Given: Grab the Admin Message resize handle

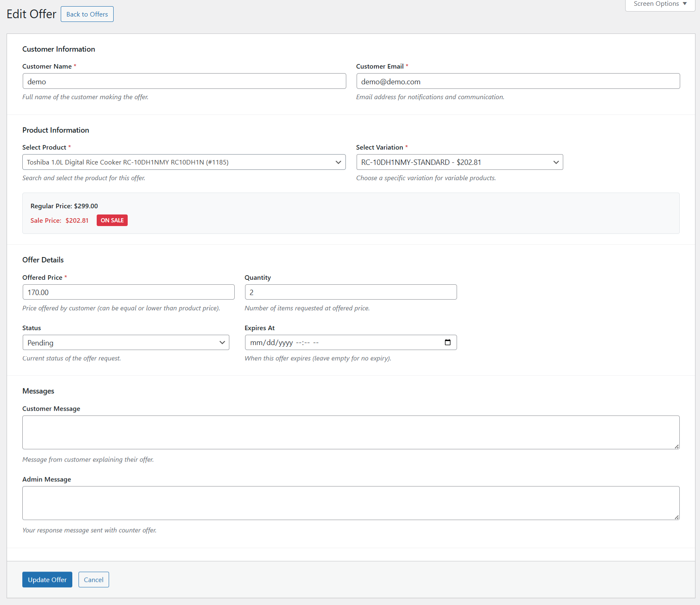Looking at the screenshot, I should pos(676,517).
